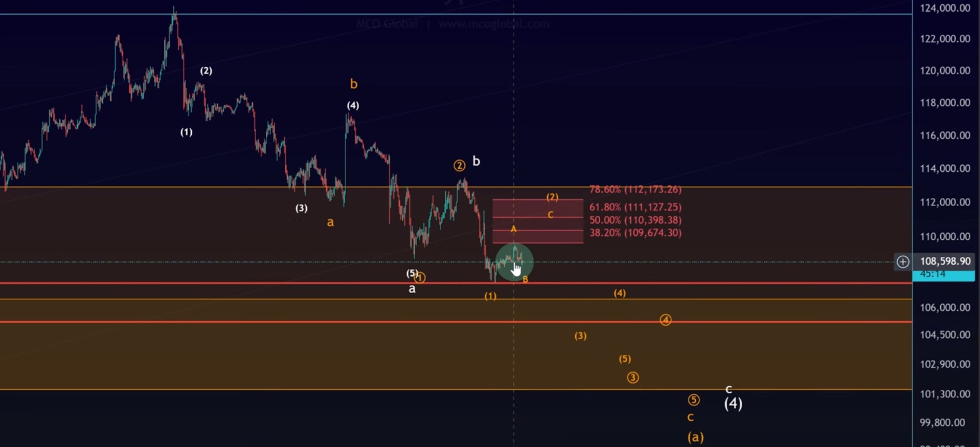Click the orange (a) label at chart bottom
The image size is (980, 447).
click(x=695, y=437)
